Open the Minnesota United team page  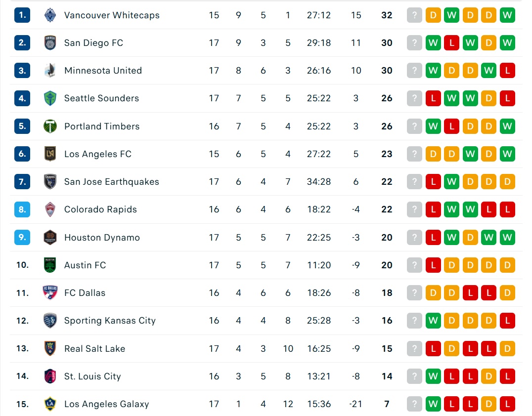pyautogui.click(x=103, y=71)
